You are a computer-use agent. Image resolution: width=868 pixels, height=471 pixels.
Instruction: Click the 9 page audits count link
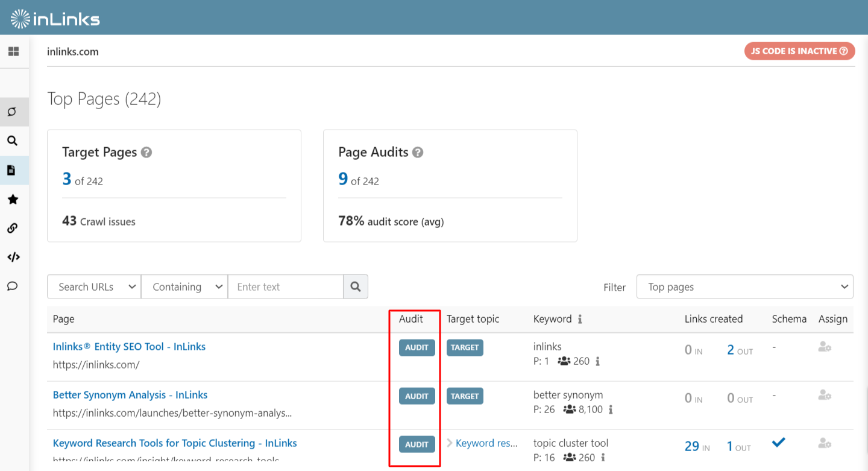pyautogui.click(x=343, y=179)
